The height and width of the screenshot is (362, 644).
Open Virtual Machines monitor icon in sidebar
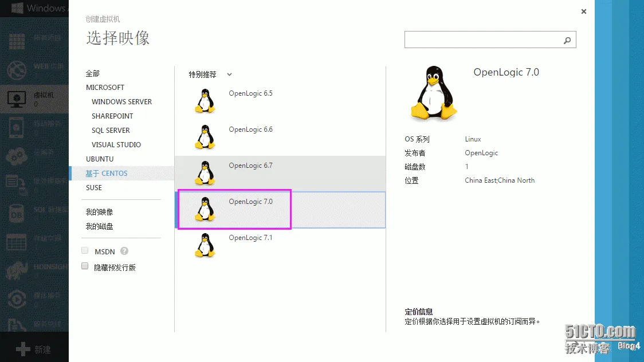(x=17, y=99)
